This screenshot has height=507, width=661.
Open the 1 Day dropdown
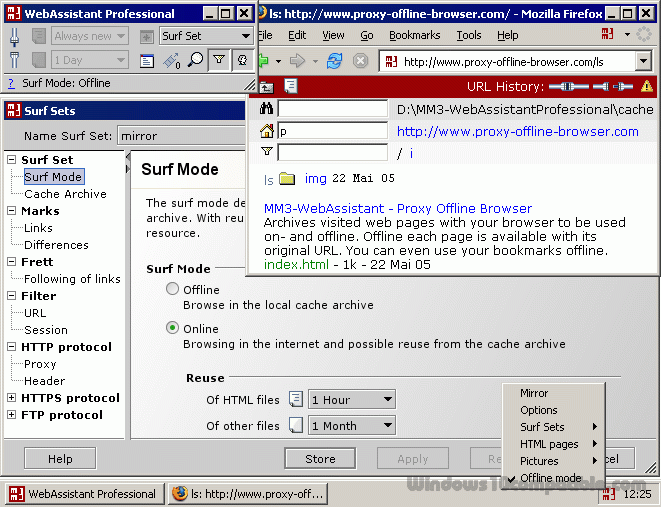(x=90, y=60)
